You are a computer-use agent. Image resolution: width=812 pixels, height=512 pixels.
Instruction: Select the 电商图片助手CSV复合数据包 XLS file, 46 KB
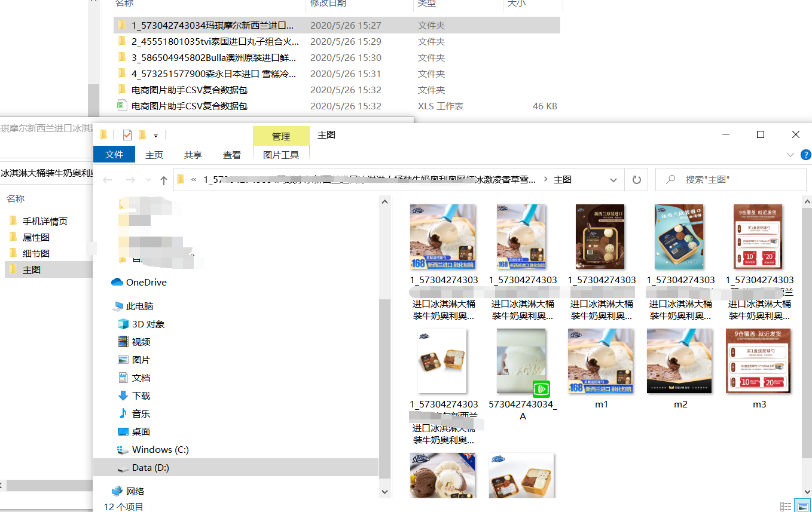coord(337,106)
